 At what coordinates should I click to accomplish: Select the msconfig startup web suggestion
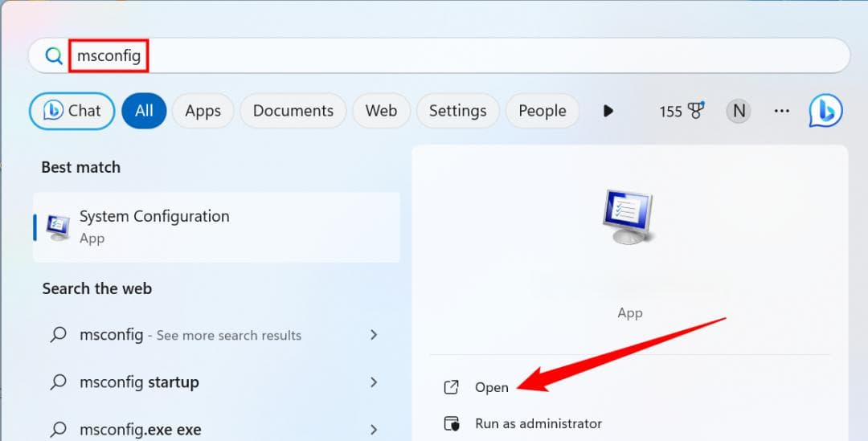point(216,382)
